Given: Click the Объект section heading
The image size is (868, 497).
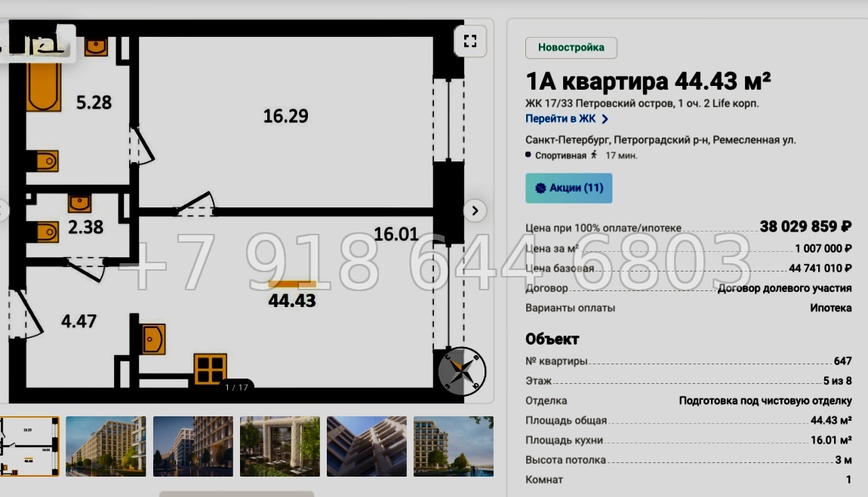Looking at the screenshot, I should [x=552, y=339].
